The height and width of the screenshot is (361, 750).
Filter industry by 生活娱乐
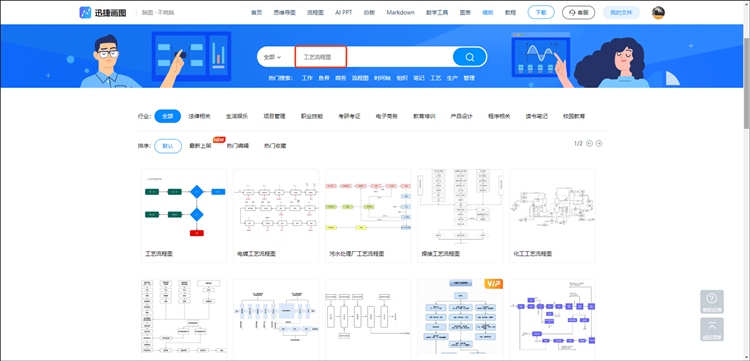[237, 116]
